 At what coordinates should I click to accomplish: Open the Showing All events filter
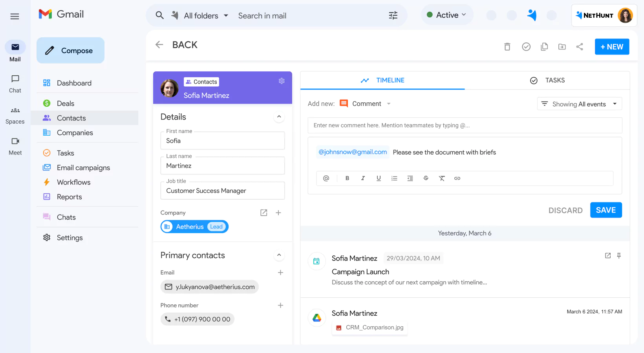[579, 104]
